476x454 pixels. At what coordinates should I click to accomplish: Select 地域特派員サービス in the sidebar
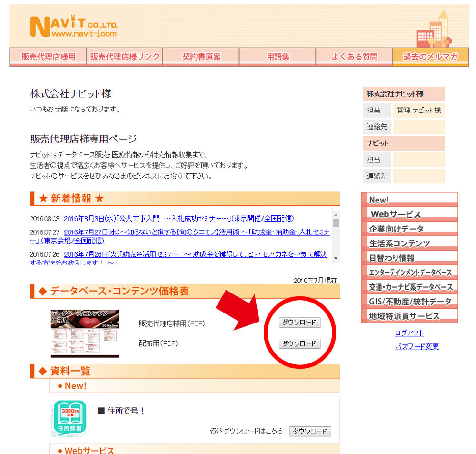point(410,316)
